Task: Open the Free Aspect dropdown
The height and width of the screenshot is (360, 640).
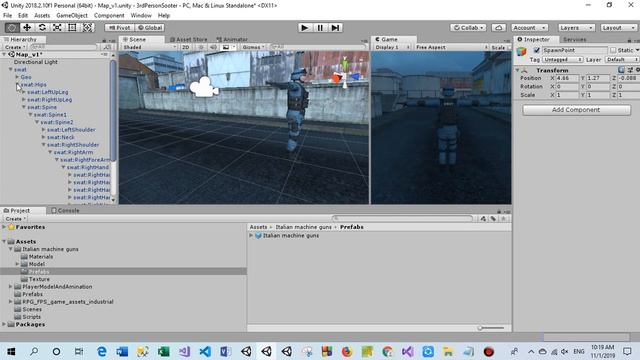Action: click(x=451, y=47)
